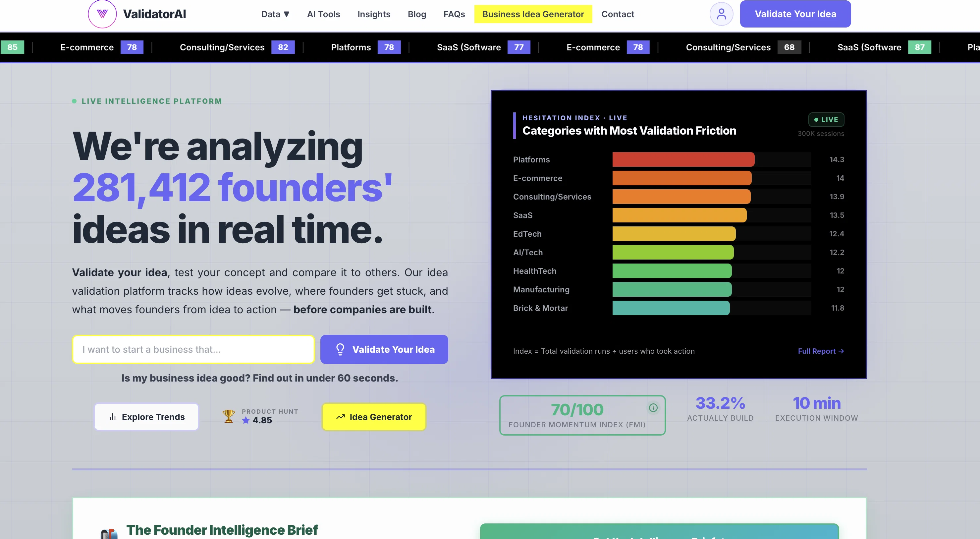Screen dimensions: 980x539
Task: Click Validate Your Idea beside the input
Action: [x=384, y=349]
